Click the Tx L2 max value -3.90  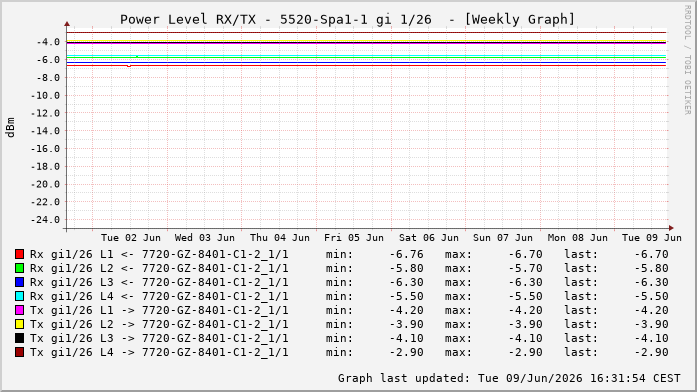[525, 324]
